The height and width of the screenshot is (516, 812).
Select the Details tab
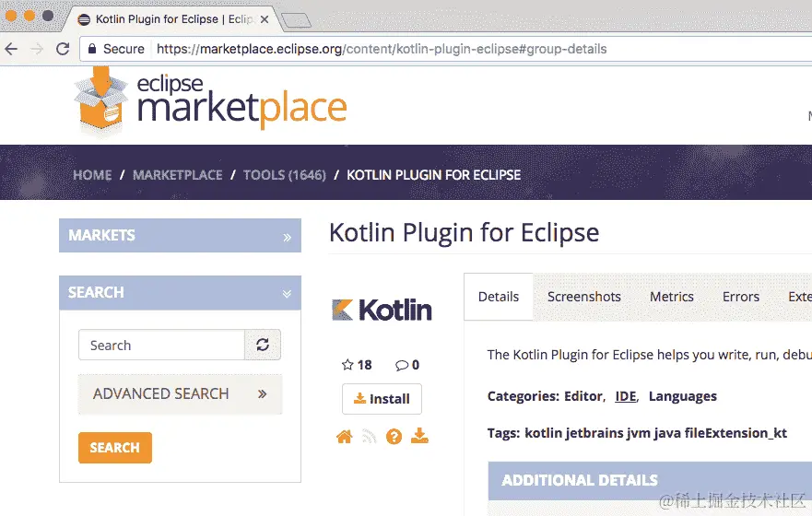(499, 297)
